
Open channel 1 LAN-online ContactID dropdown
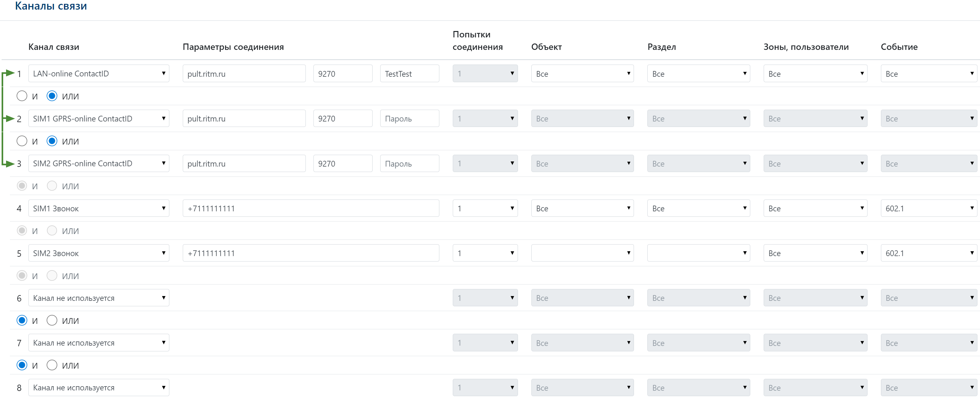tap(98, 74)
